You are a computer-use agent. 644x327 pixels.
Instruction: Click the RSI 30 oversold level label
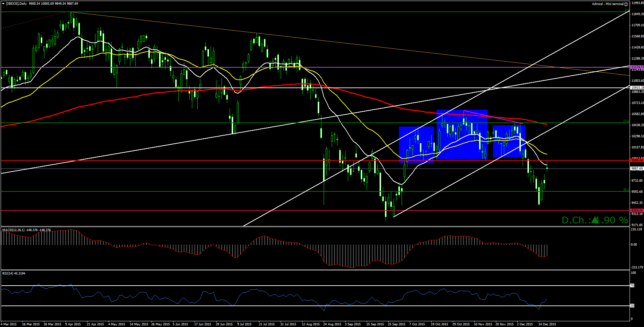click(x=632, y=306)
